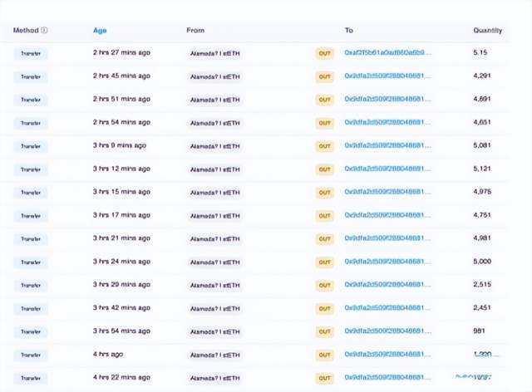Click the info icon beside Method
This screenshot has height=392, width=532.
pyautogui.click(x=44, y=31)
